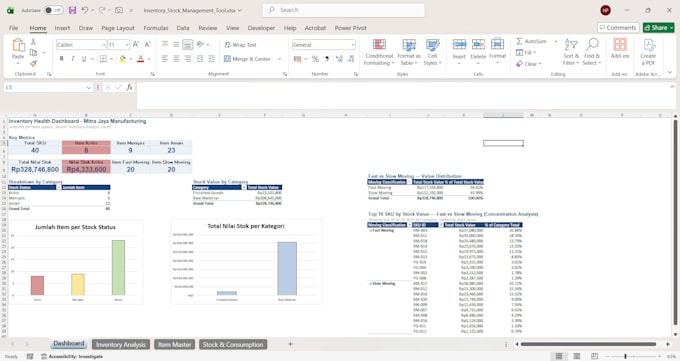Open the font size dropdown
Screen dimensions: 680x361
click(127, 45)
